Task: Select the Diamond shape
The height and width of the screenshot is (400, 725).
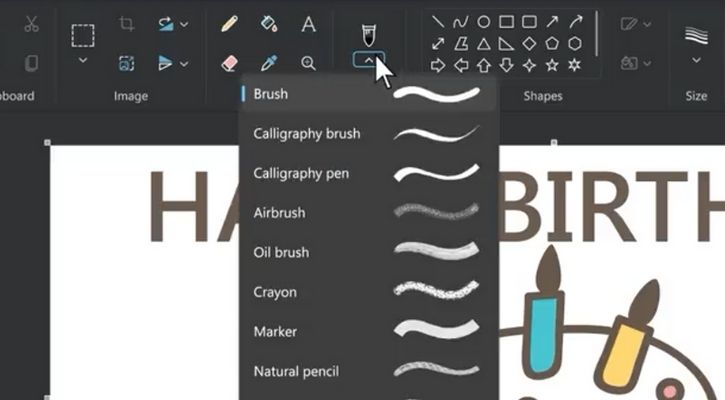Action: coord(529,44)
